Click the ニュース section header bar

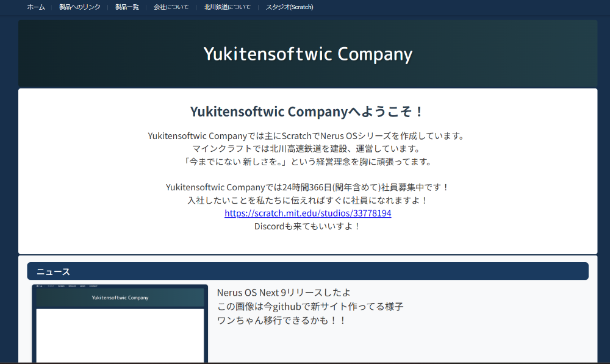coord(307,271)
